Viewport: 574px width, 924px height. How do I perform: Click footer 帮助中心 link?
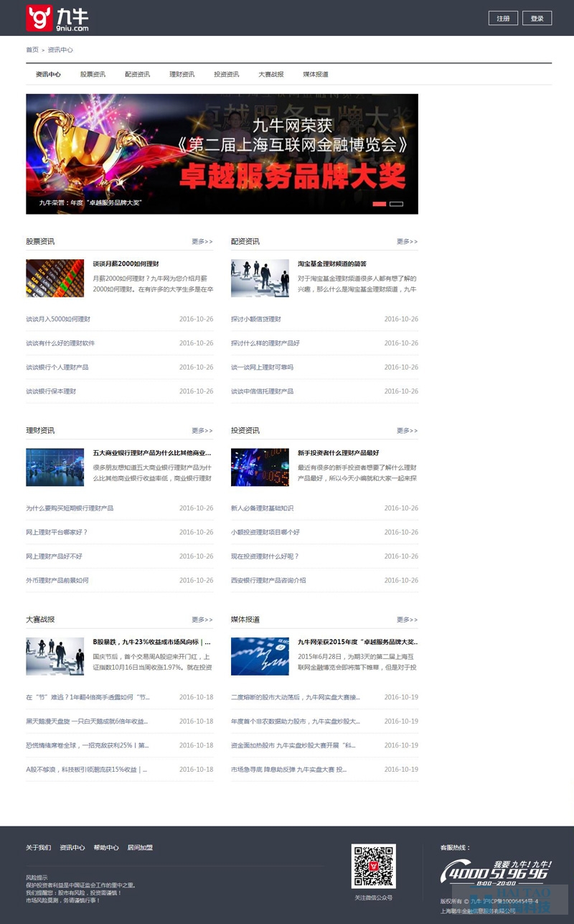point(106,848)
